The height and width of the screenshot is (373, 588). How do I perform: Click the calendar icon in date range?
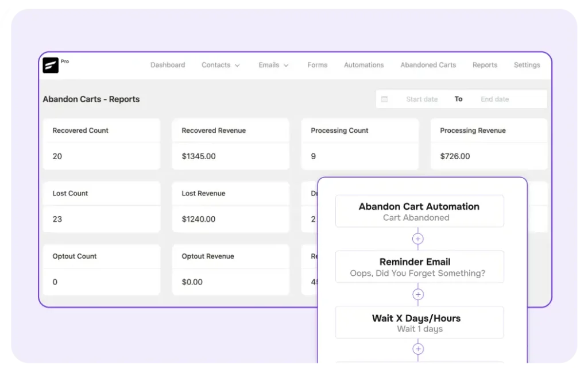point(384,99)
